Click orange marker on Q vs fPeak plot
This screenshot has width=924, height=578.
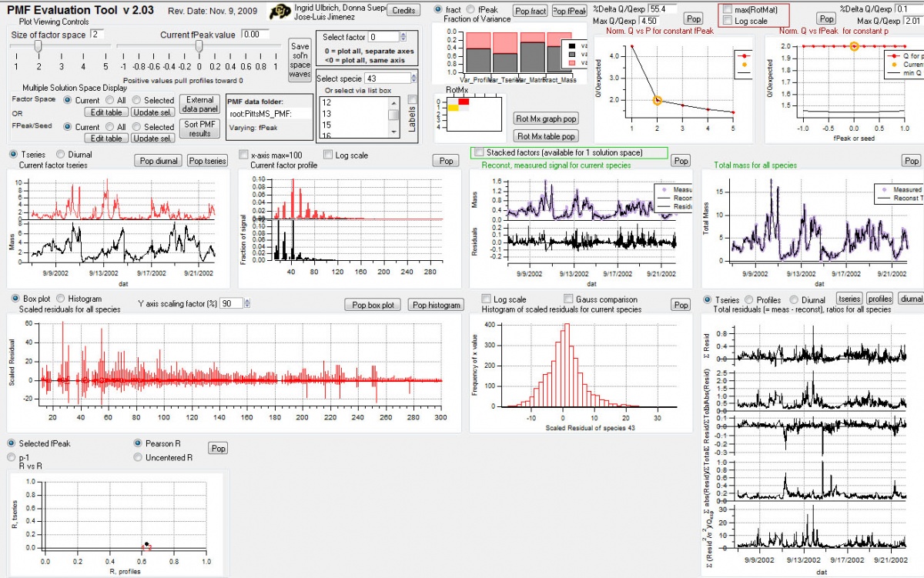click(854, 46)
